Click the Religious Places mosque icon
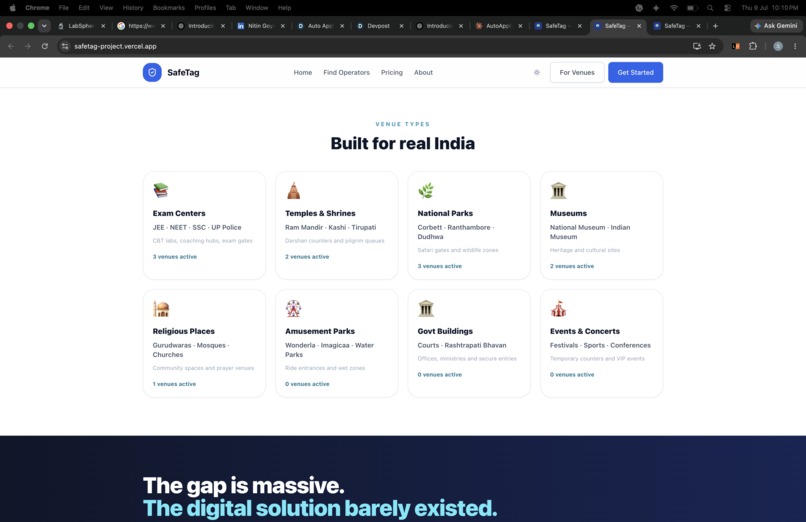806x522 pixels. [x=161, y=308]
